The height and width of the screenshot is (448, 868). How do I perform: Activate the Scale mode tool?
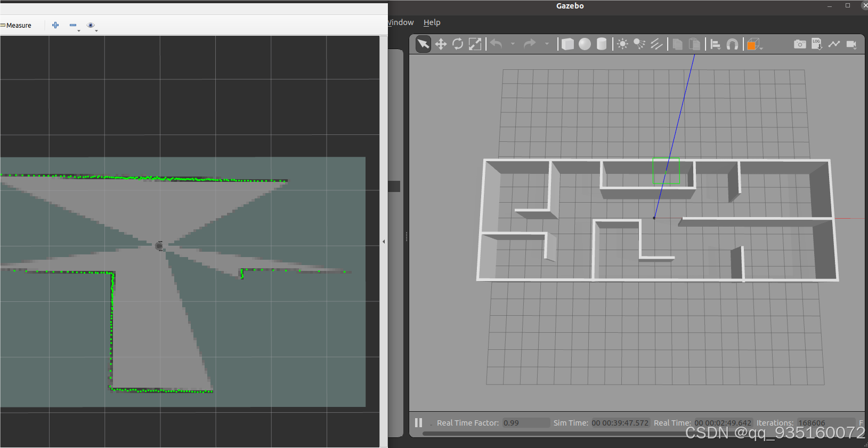475,44
